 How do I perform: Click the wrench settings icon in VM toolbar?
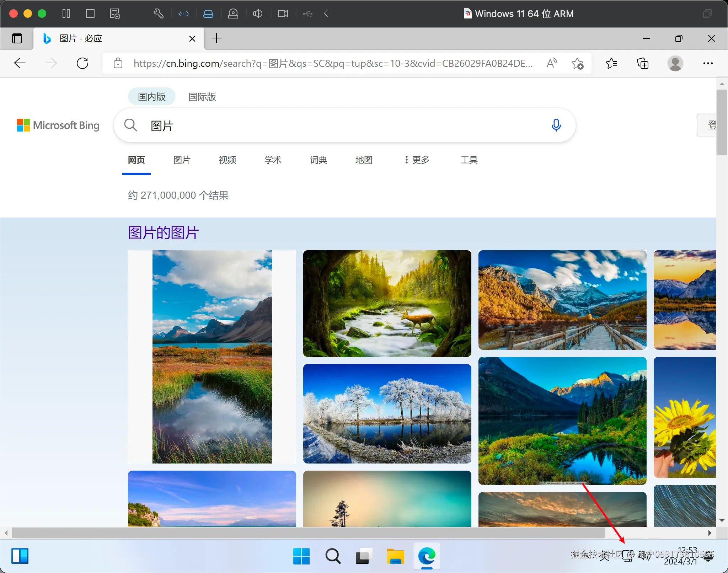pos(158,14)
